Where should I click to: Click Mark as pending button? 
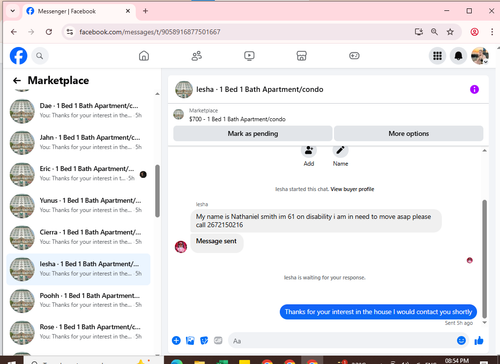(253, 134)
